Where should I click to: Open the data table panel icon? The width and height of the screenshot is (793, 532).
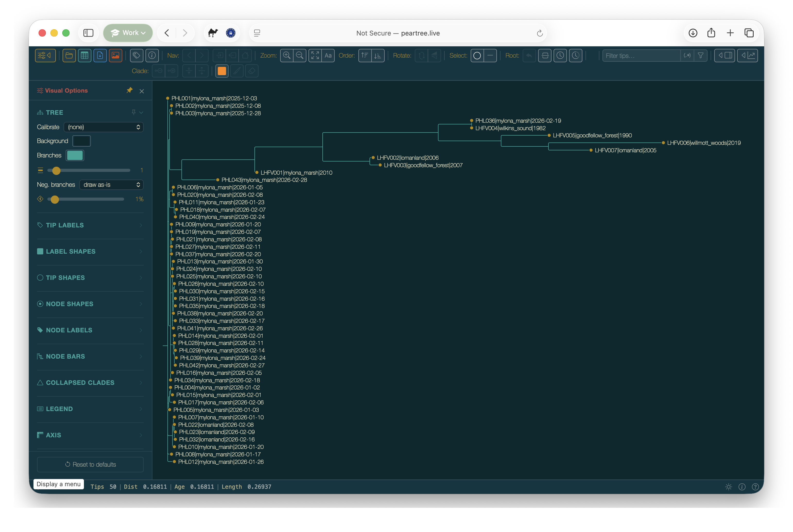pos(84,56)
